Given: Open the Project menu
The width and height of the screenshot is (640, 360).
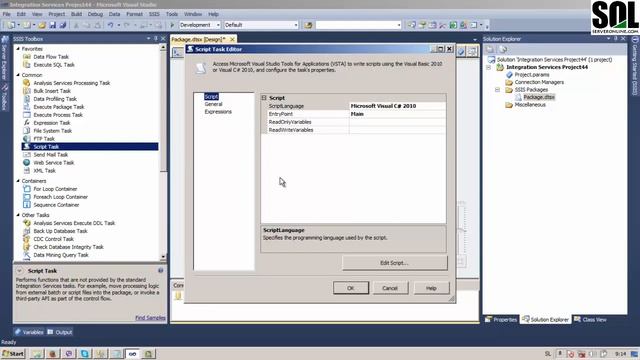Looking at the screenshot, I should [57, 14].
